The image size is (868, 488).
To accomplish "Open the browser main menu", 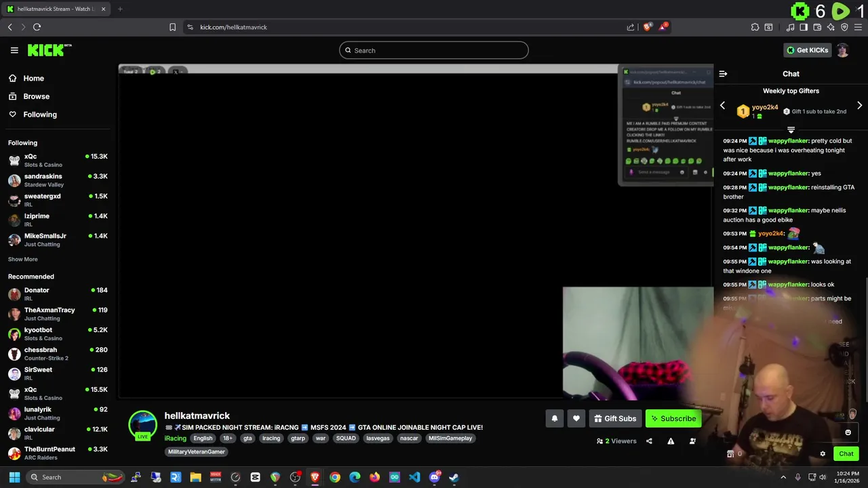I will pyautogui.click(x=858, y=27).
